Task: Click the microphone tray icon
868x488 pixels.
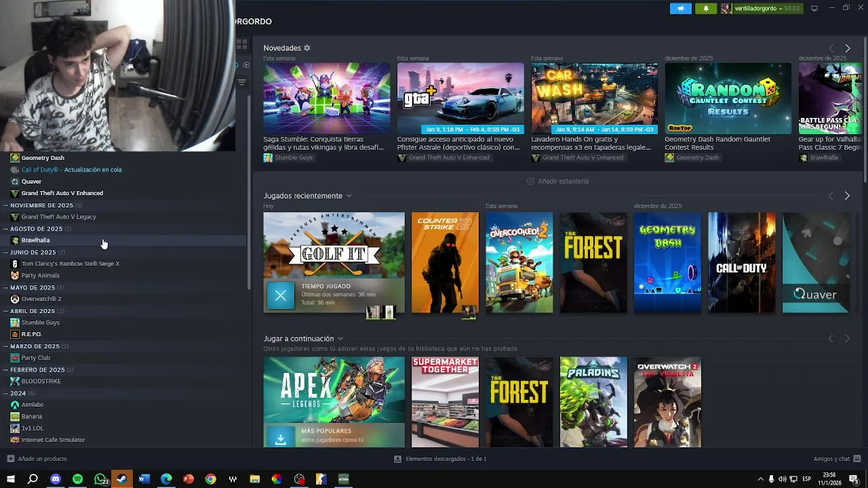Action: pos(772,479)
